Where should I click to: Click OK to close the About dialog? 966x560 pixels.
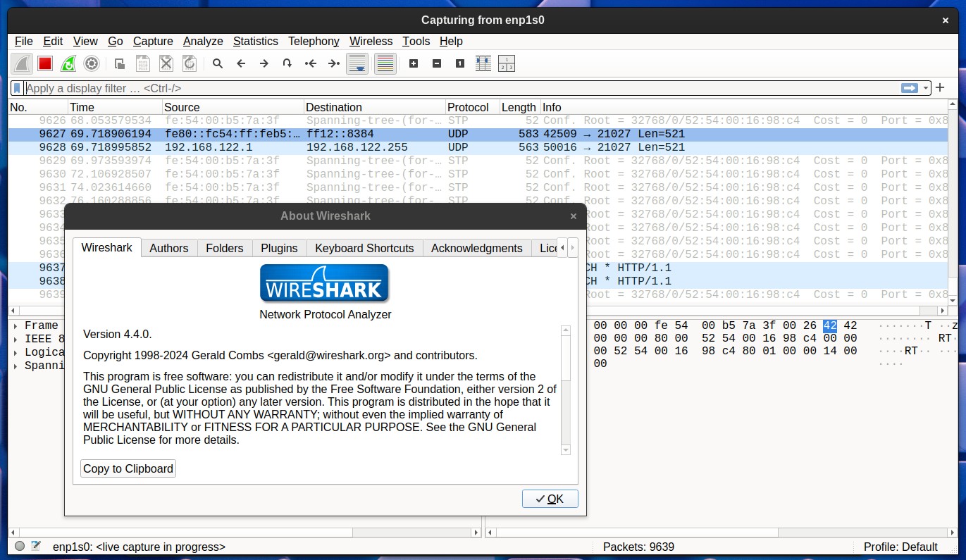pyautogui.click(x=550, y=499)
